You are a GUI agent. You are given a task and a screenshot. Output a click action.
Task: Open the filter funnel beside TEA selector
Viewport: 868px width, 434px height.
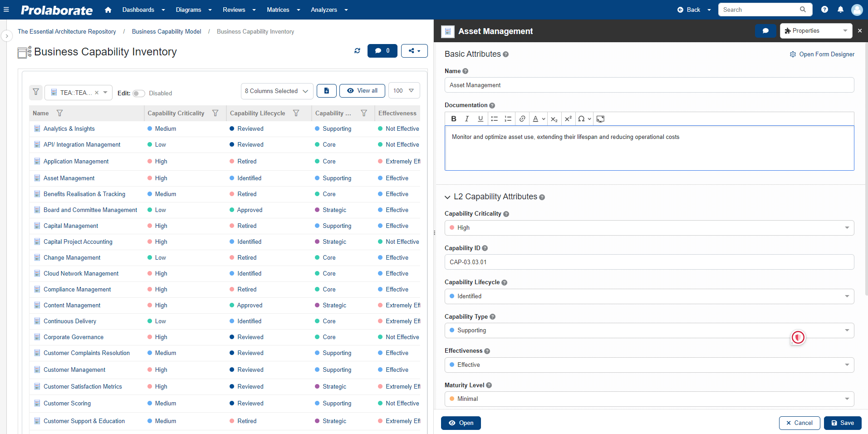click(36, 92)
